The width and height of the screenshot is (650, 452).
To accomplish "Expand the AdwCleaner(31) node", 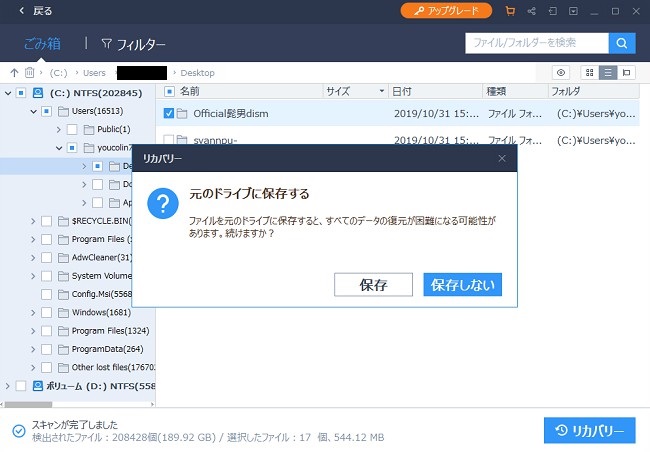I will pos(33,258).
